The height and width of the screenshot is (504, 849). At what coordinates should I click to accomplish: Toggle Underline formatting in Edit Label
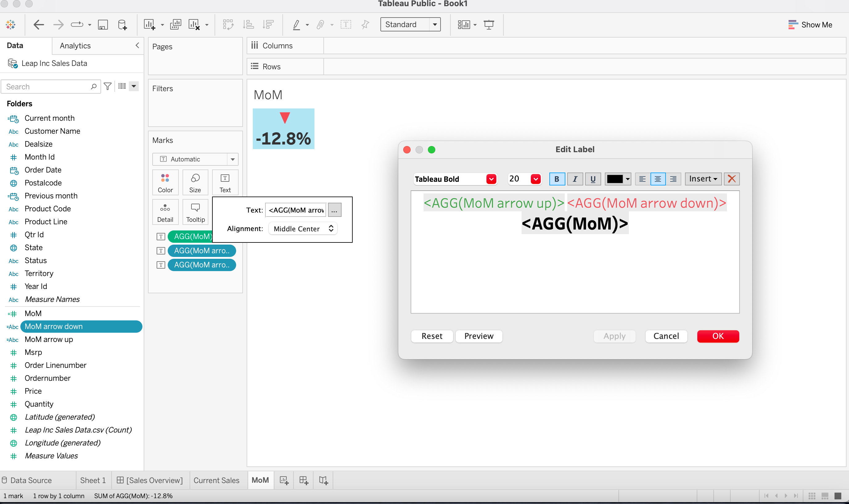593,179
